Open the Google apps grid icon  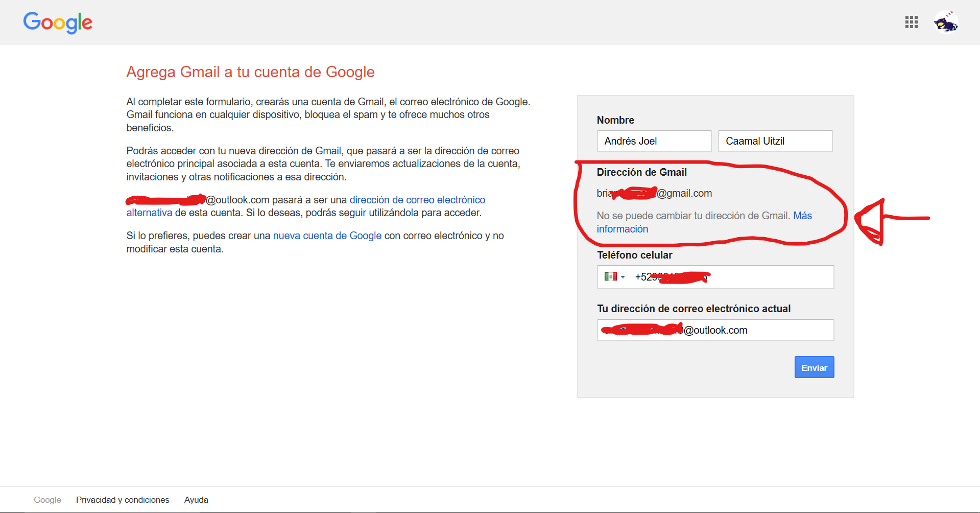coord(911,22)
